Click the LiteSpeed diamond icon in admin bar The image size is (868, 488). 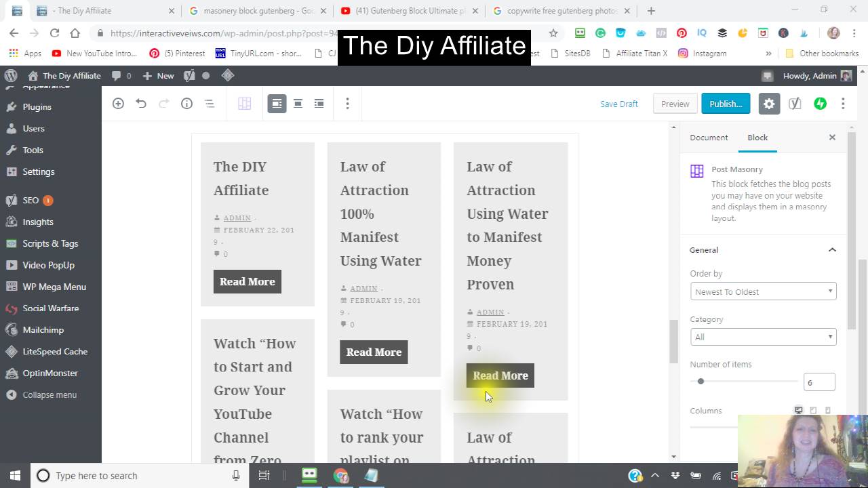pos(228,76)
